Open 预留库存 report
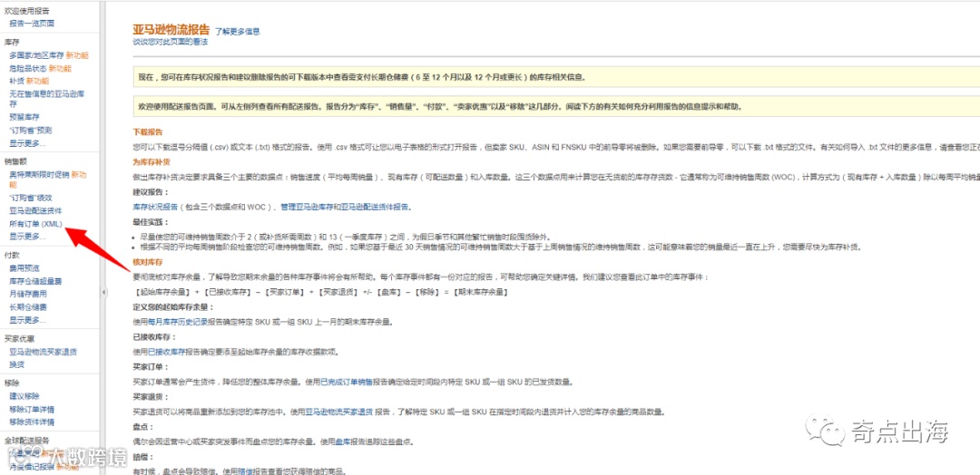980x475 pixels. click(x=24, y=117)
